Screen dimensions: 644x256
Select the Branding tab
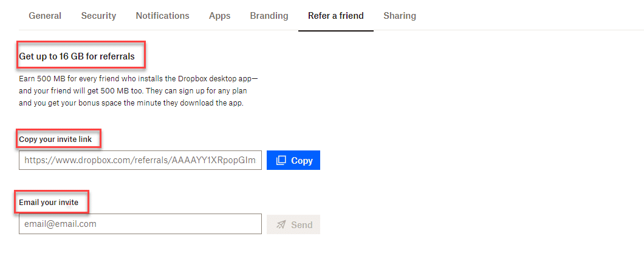(269, 16)
